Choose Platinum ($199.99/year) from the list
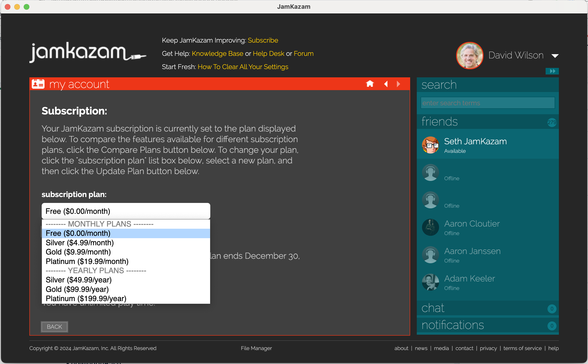588x364 pixels. pyautogui.click(x=86, y=298)
